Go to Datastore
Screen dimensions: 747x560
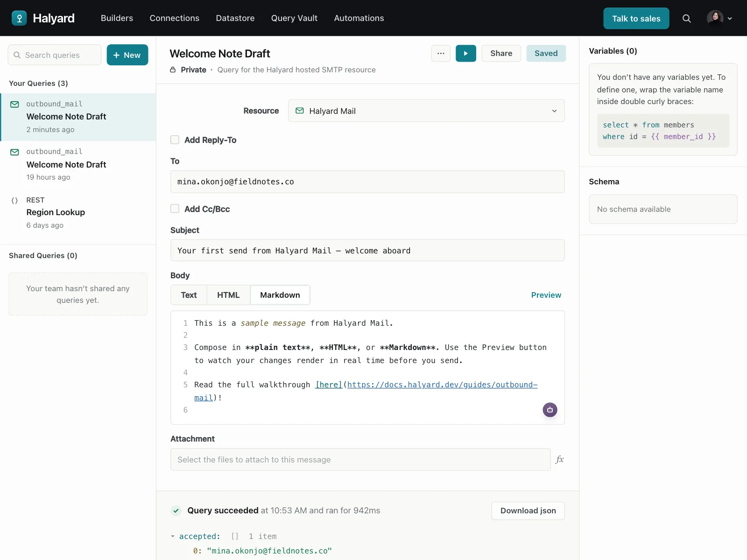pos(235,18)
